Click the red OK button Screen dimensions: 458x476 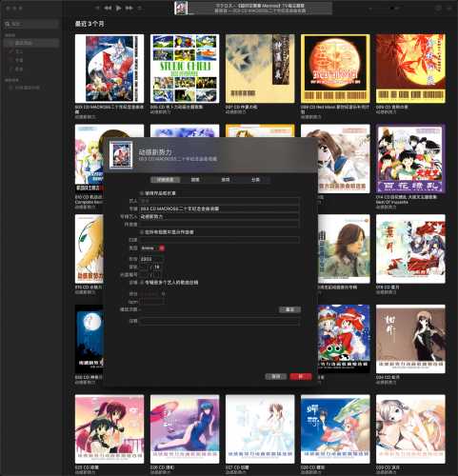pos(301,376)
